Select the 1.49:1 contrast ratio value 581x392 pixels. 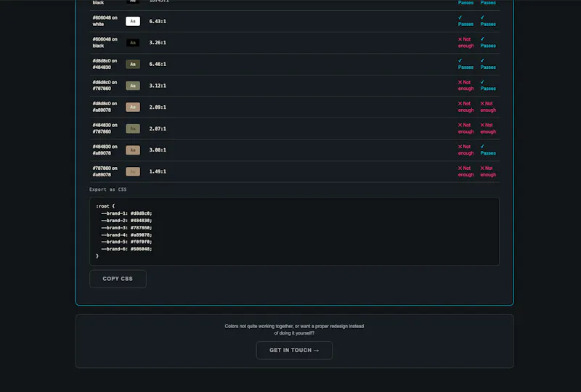pyautogui.click(x=158, y=171)
